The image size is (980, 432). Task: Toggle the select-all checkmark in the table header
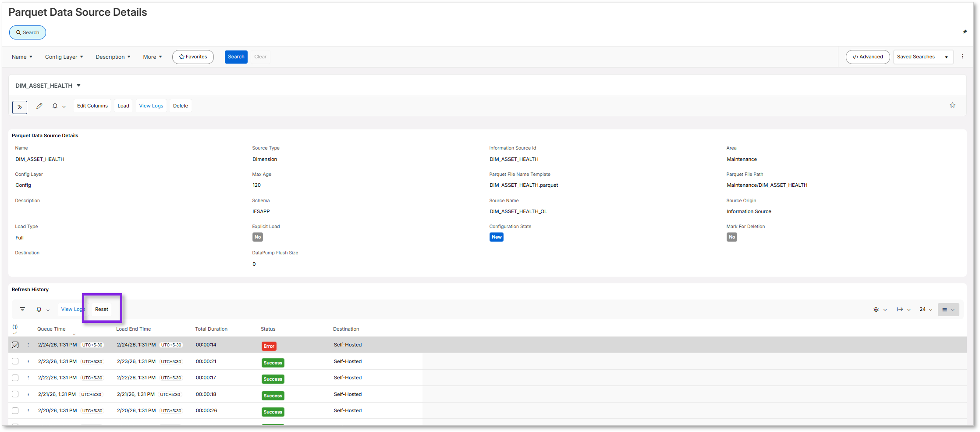pyautogui.click(x=15, y=333)
